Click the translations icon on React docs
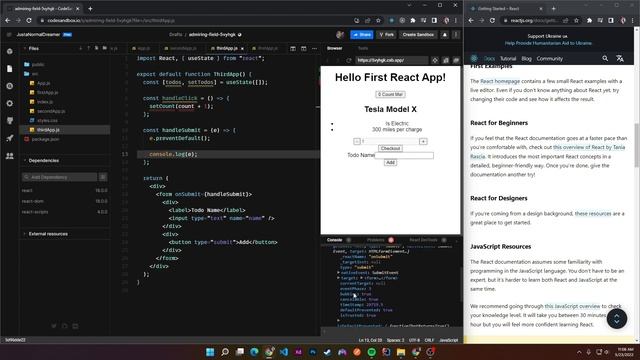Screen dimensions: 640x360 pyautogui.click(x=620, y=58)
